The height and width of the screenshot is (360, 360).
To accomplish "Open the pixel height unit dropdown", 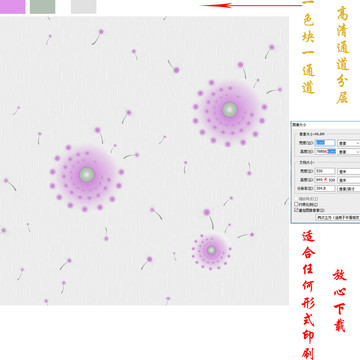I will click(349, 152).
